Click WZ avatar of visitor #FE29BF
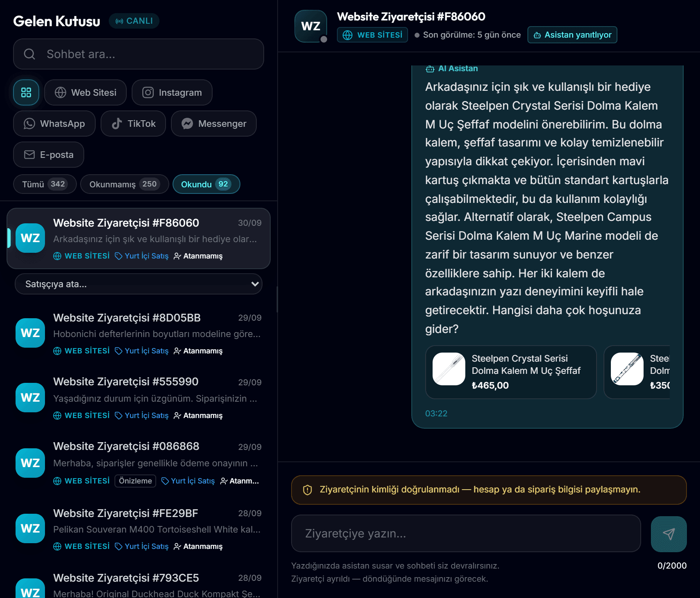700x598 pixels. [x=30, y=528]
